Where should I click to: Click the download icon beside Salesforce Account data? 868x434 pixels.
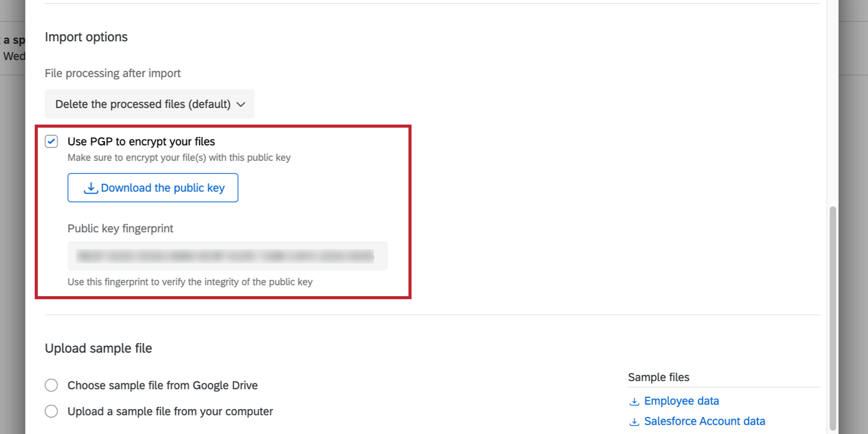pos(634,422)
